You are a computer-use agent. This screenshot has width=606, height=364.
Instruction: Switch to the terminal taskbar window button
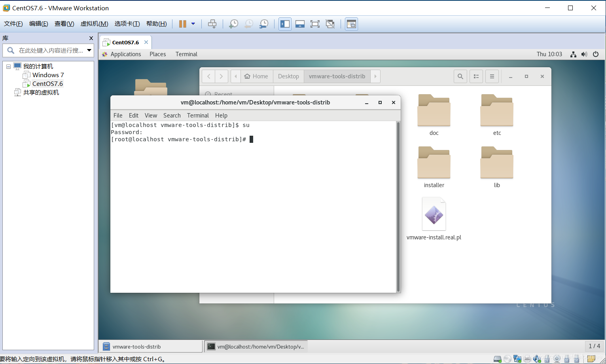click(256, 347)
